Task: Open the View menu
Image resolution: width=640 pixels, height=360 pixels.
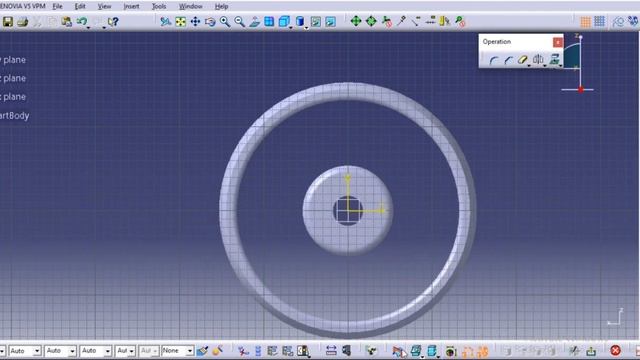Action: point(104,7)
